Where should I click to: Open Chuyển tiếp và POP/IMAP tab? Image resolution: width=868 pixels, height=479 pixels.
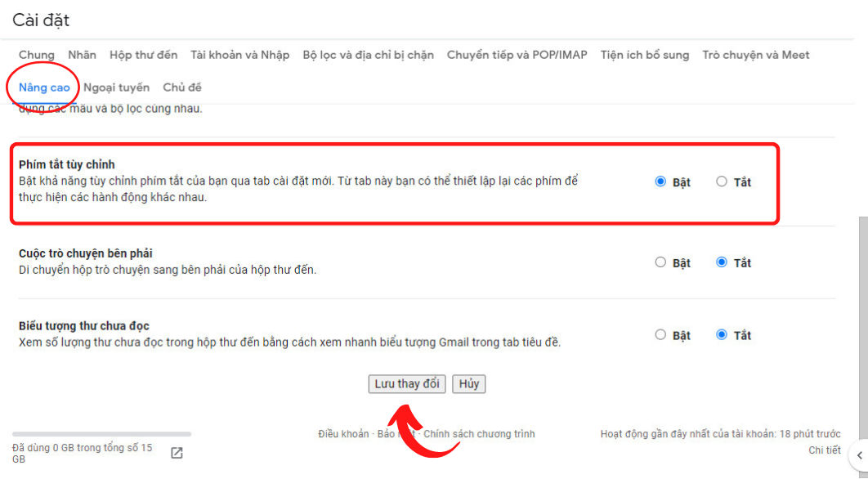click(517, 55)
